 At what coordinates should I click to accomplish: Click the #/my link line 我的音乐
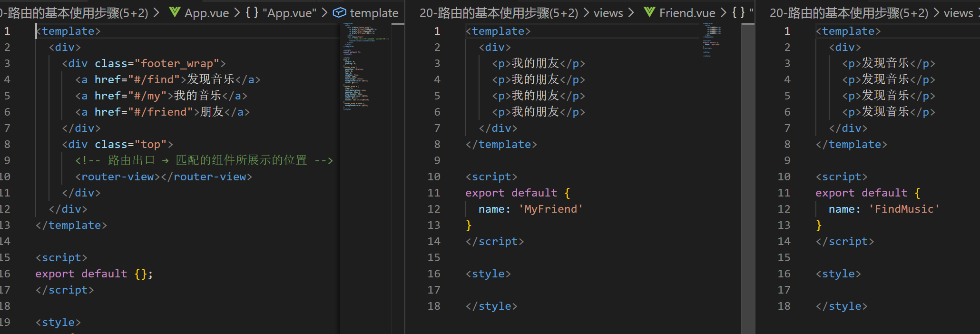[x=161, y=96]
